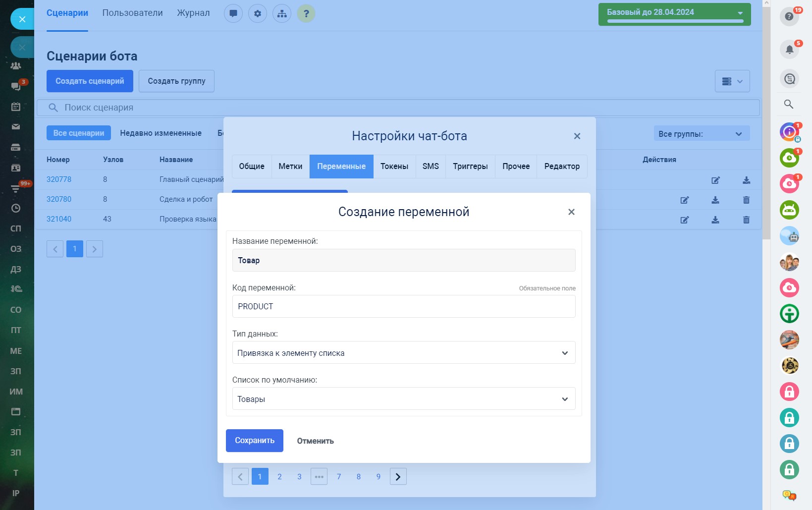
Task: Click the 'Сохранить' button
Action: tap(254, 441)
